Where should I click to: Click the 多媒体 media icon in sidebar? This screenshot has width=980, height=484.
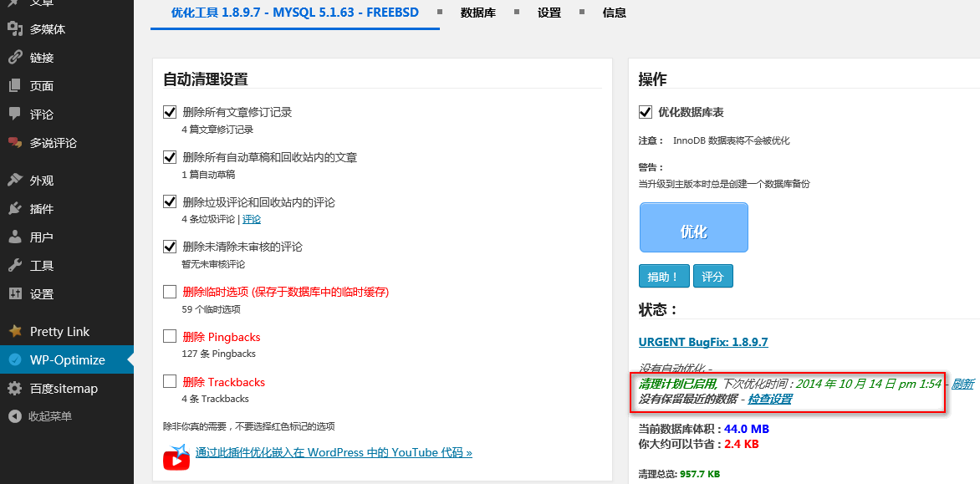(x=15, y=28)
